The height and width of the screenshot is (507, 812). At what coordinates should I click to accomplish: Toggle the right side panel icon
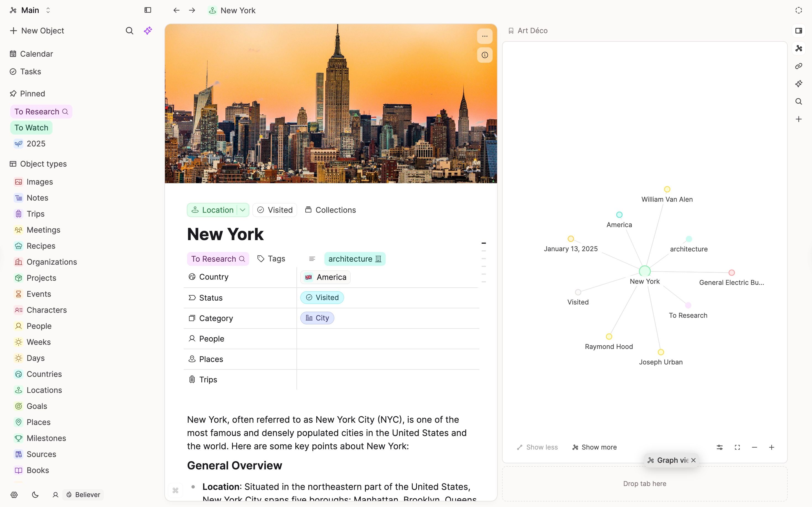click(798, 30)
